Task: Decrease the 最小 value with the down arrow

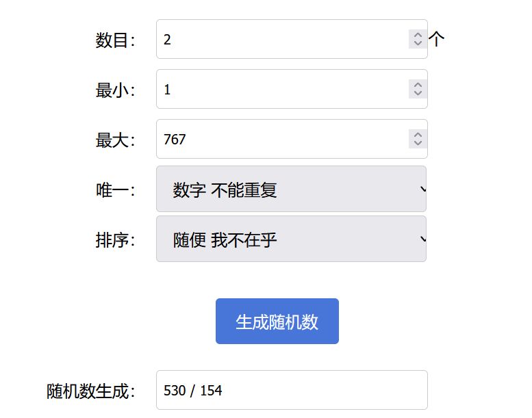Action: (417, 94)
